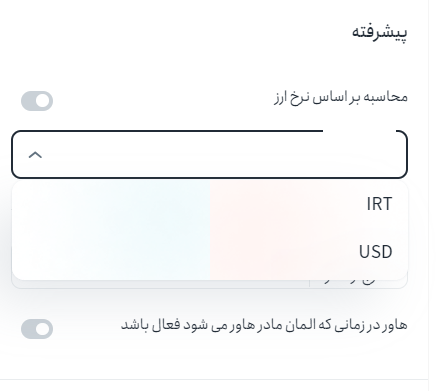This screenshot has height=391, width=442.
Task: Click the divider line at the section bottom
Action: [214, 379]
